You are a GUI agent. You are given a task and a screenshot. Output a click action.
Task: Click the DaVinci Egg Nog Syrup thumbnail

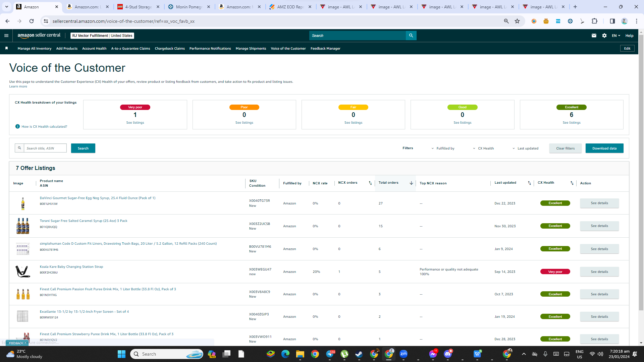point(23,203)
